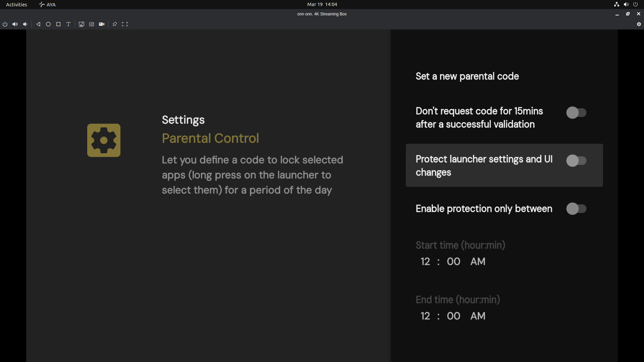Open the text input tool icon

point(68,24)
